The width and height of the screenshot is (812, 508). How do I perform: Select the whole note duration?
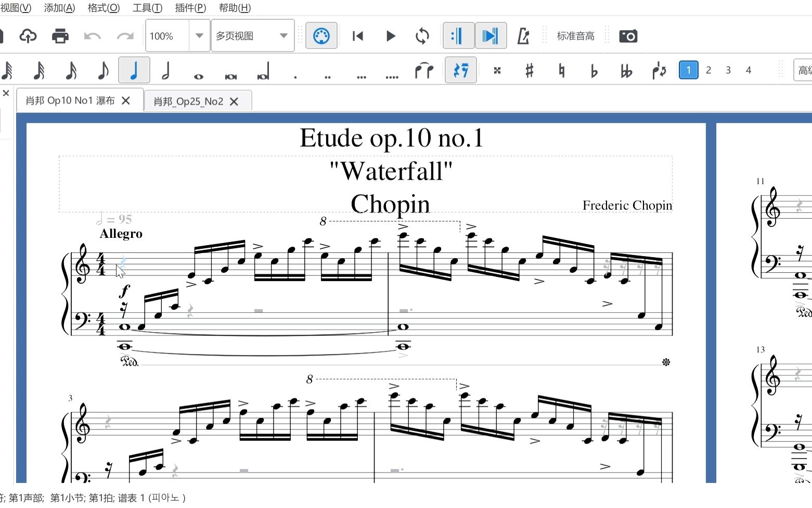point(198,77)
